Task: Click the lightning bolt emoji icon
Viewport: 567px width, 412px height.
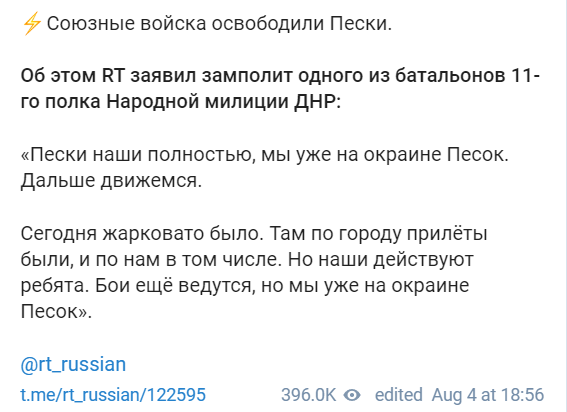Action: tap(32, 24)
